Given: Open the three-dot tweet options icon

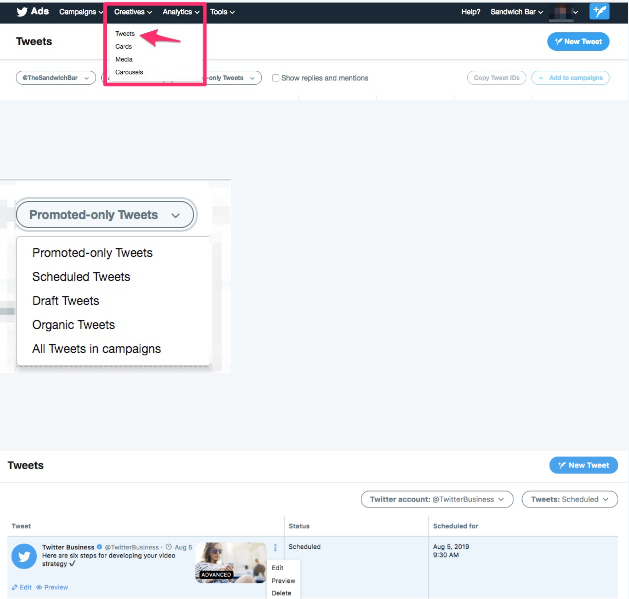Looking at the screenshot, I should pyautogui.click(x=275, y=547).
